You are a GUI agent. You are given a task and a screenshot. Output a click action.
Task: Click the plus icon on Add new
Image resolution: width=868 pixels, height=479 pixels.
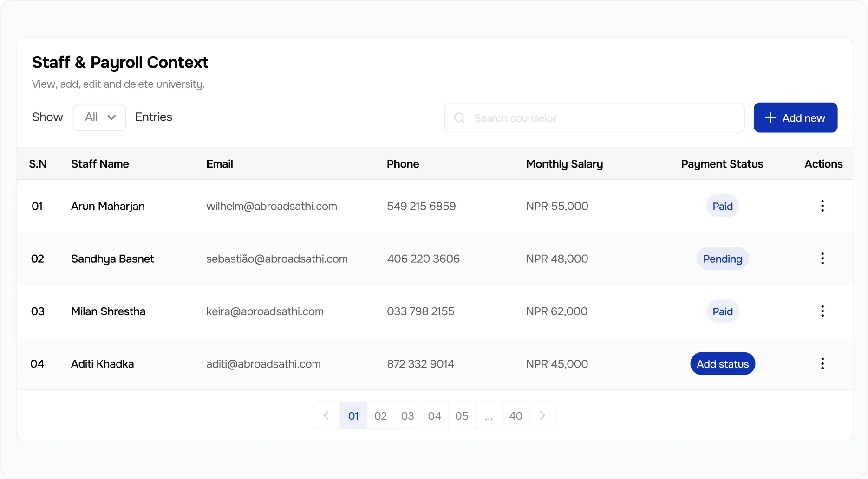pyautogui.click(x=770, y=117)
